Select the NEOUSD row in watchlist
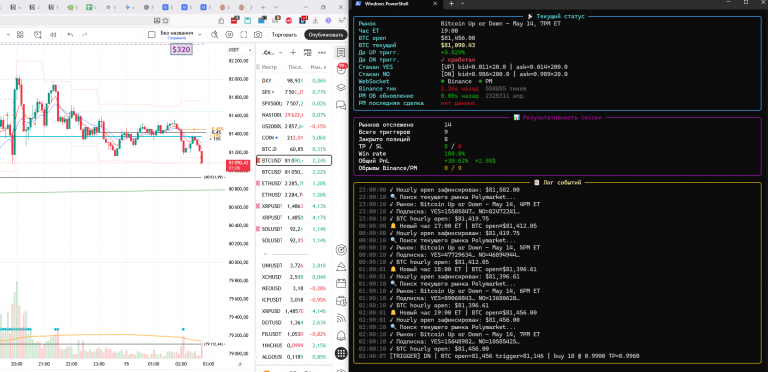The width and height of the screenshot is (768, 372). pyautogui.click(x=294, y=288)
